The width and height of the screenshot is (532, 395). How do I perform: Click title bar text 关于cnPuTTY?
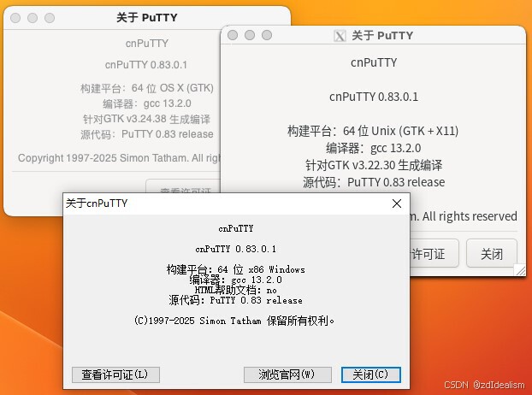coord(97,203)
